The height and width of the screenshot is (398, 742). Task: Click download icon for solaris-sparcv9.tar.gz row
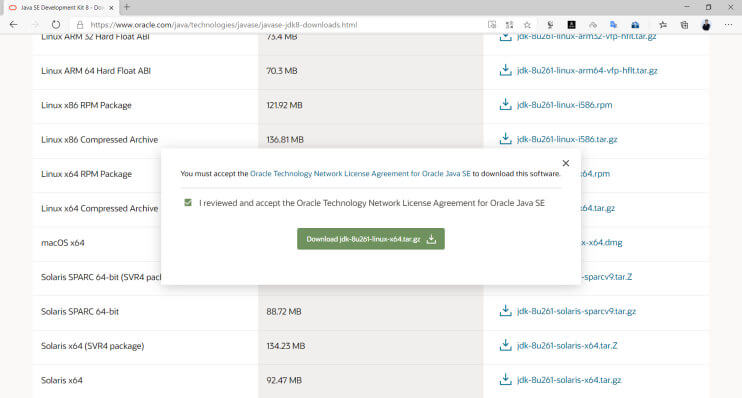point(505,311)
